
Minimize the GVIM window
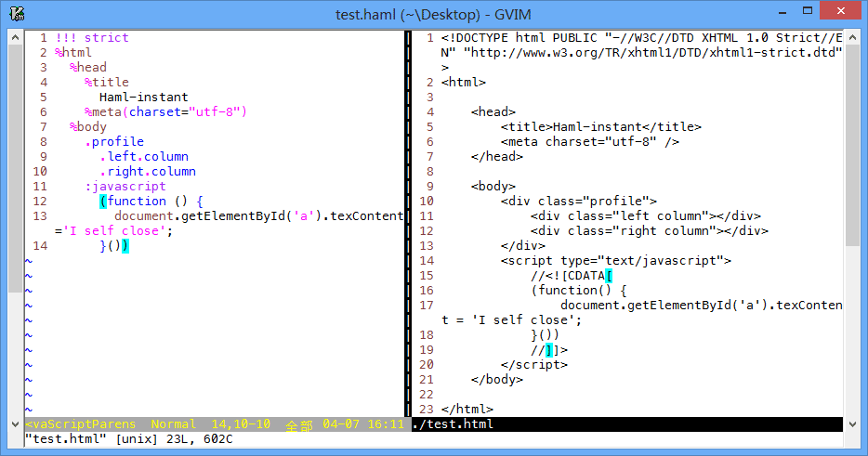783,12
